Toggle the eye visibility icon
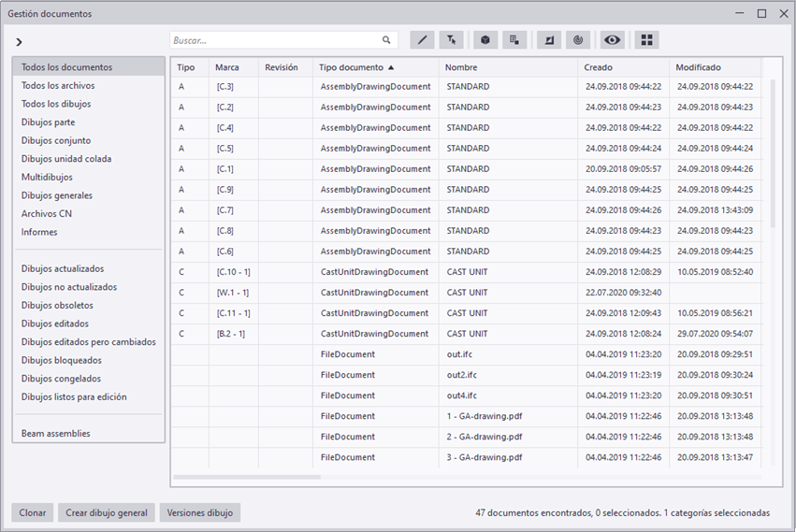This screenshot has height=532, width=796. pos(613,40)
